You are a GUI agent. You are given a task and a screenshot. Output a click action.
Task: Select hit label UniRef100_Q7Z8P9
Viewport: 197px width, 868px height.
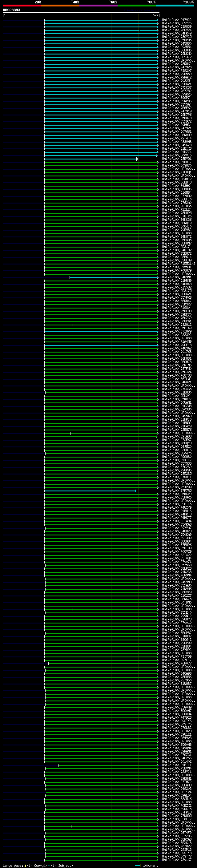coord(177,332)
